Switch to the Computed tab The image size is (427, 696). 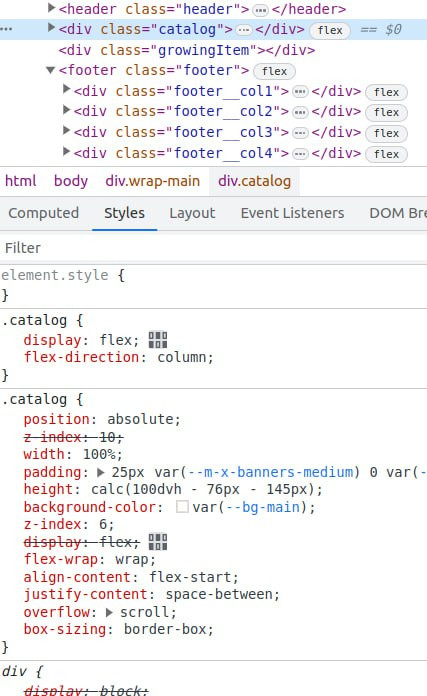43,213
